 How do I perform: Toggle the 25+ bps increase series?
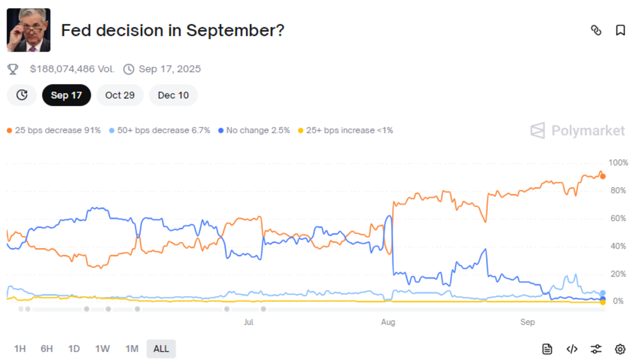tap(345, 130)
